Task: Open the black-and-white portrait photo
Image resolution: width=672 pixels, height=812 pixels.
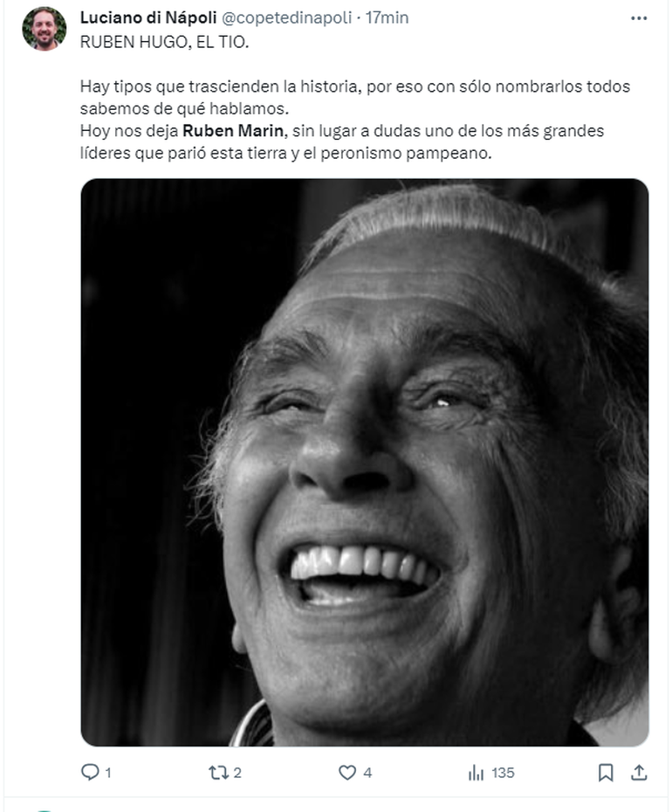Action: click(365, 462)
